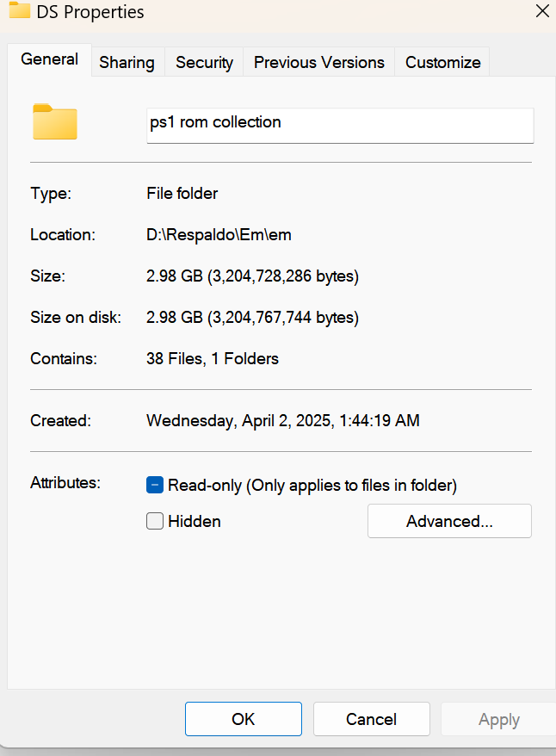Screen dimensions: 556x756
Task: Click the 'Size:' label
Action: tap(47, 276)
